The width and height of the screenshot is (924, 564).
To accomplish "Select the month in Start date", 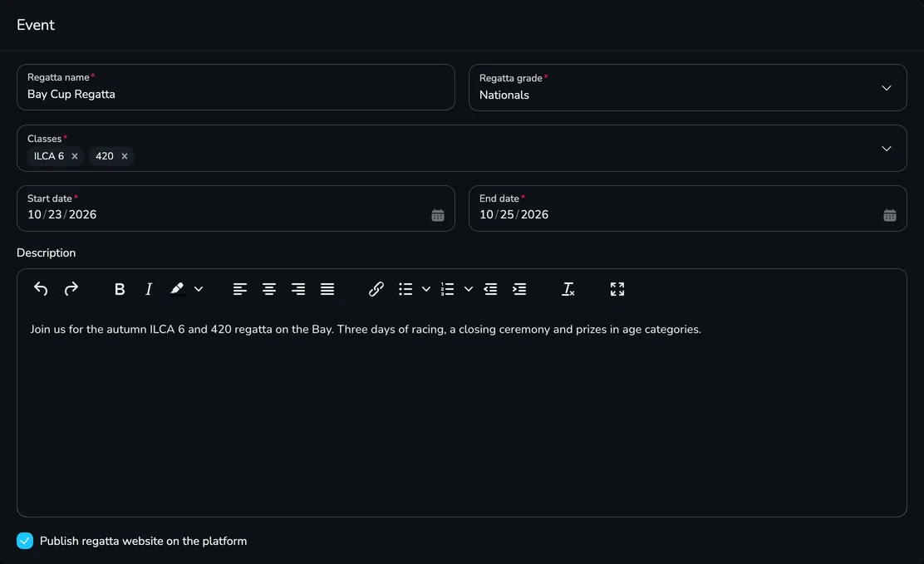I will pyautogui.click(x=34, y=214).
